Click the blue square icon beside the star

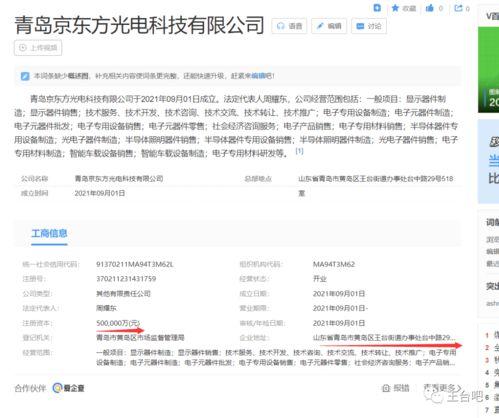[377, 8]
